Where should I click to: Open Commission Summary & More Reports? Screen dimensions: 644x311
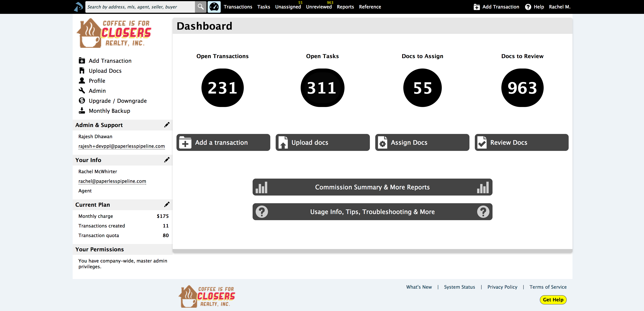click(372, 187)
